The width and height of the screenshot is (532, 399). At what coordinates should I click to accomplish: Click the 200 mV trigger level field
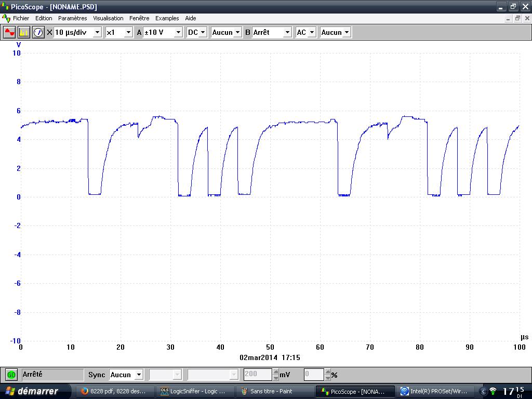(258, 374)
